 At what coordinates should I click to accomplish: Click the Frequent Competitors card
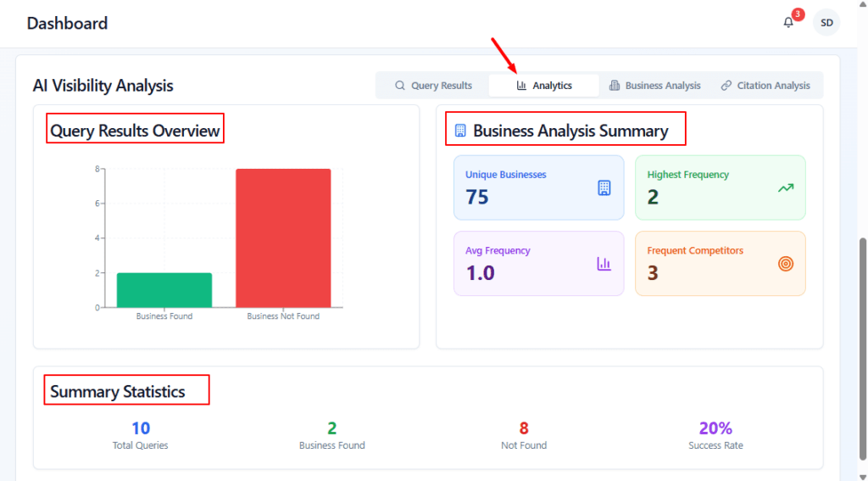(x=720, y=264)
